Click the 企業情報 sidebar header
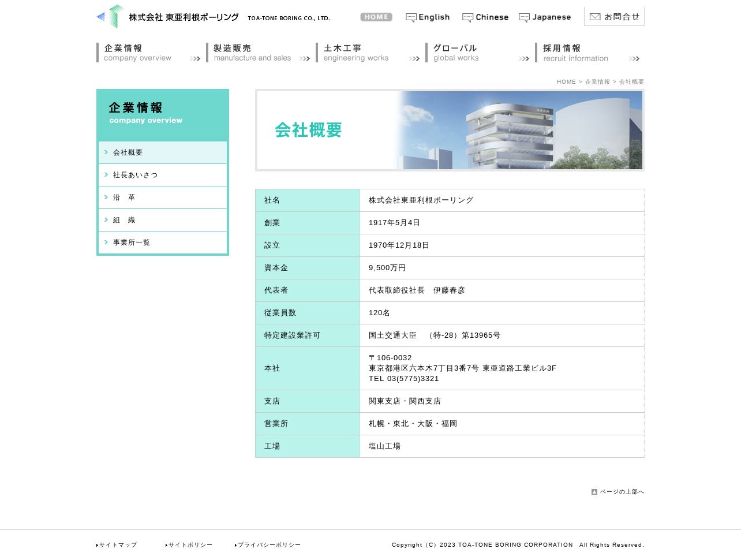The height and width of the screenshot is (560, 741). [163, 114]
